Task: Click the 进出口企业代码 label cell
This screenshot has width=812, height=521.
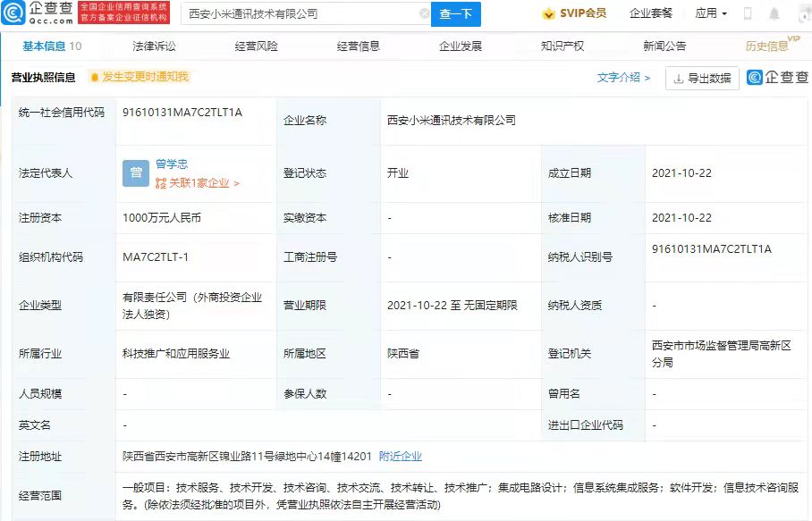Action: click(593, 425)
